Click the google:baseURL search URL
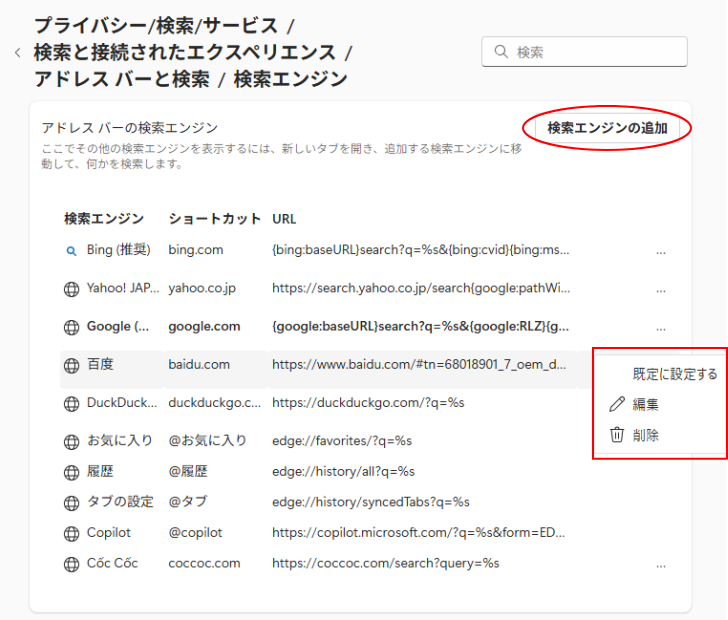Image resolution: width=728 pixels, height=620 pixels. [x=421, y=326]
